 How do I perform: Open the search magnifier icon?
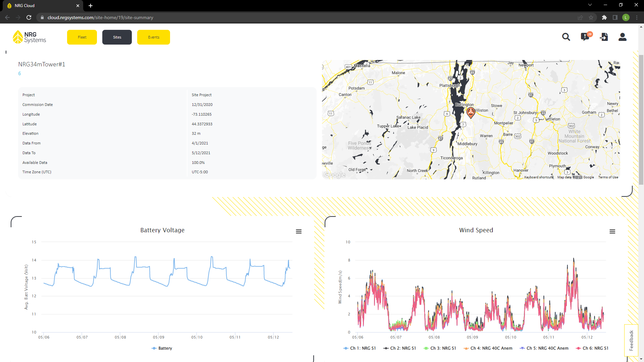(x=566, y=37)
